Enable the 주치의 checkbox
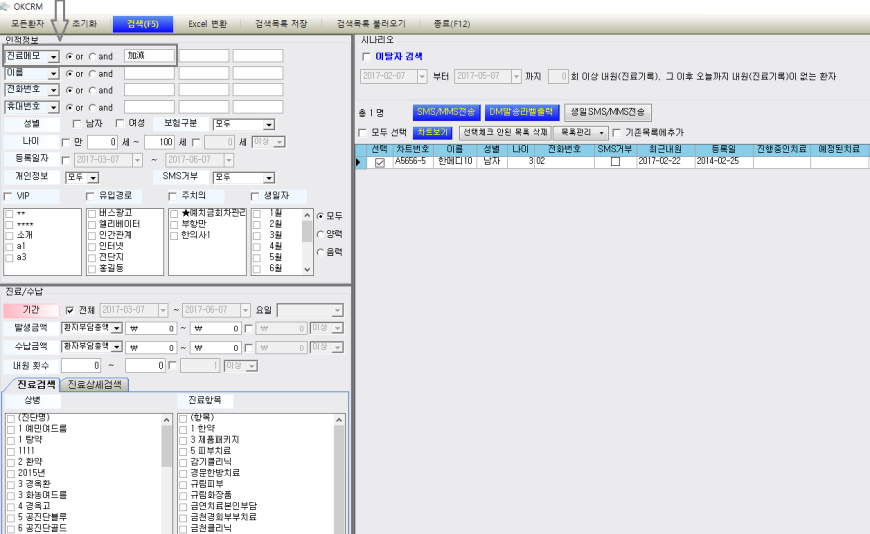This screenshot has height=534, width=870. [x=173, y=196]
